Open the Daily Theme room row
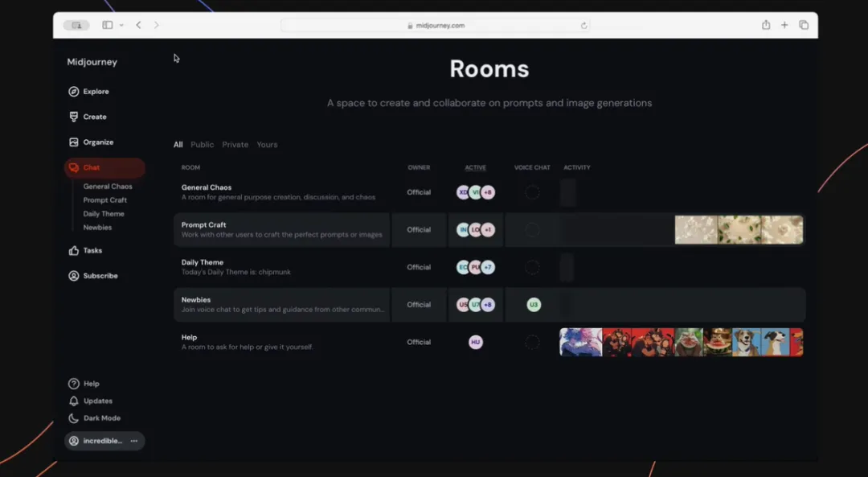Screen dimensions: 868x477 point(489,267)
